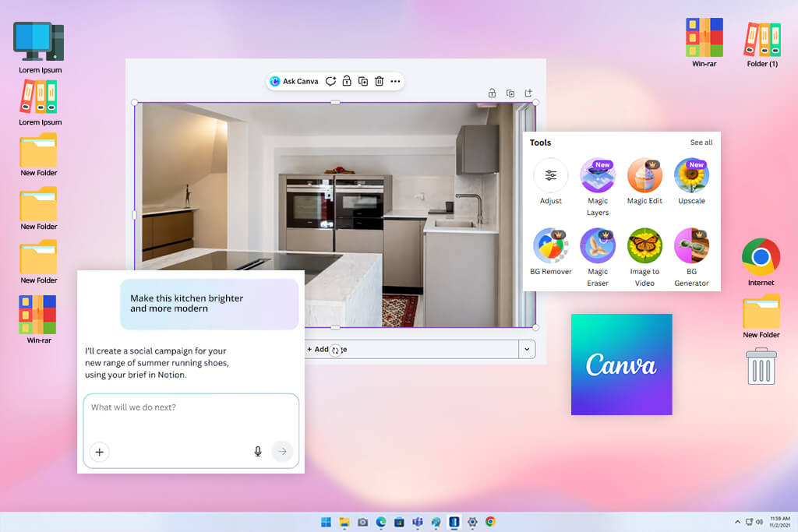Duplicate the image from the floating toolbar
Viewport: 798px width, 532px height.
[363, 81]
